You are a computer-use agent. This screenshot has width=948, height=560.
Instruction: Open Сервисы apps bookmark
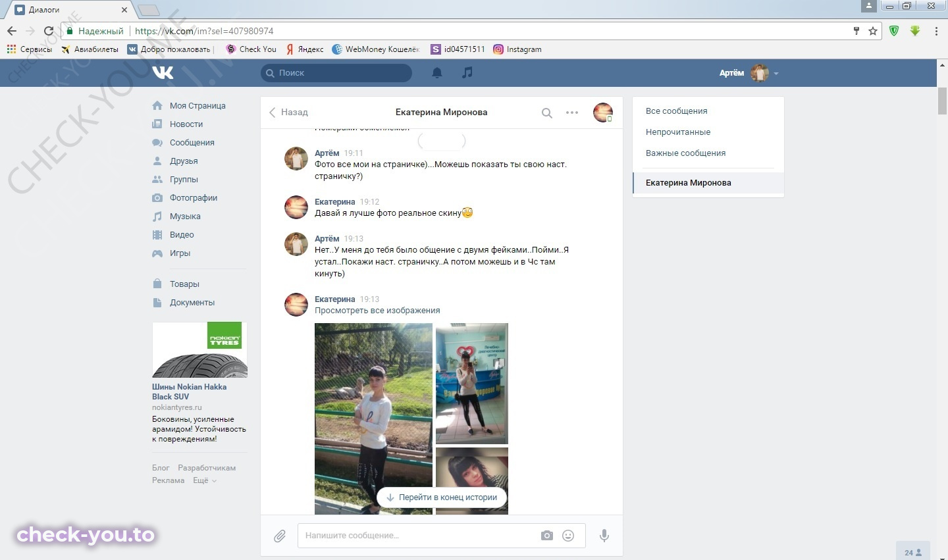pyautogui.click(x=30, y=49)
